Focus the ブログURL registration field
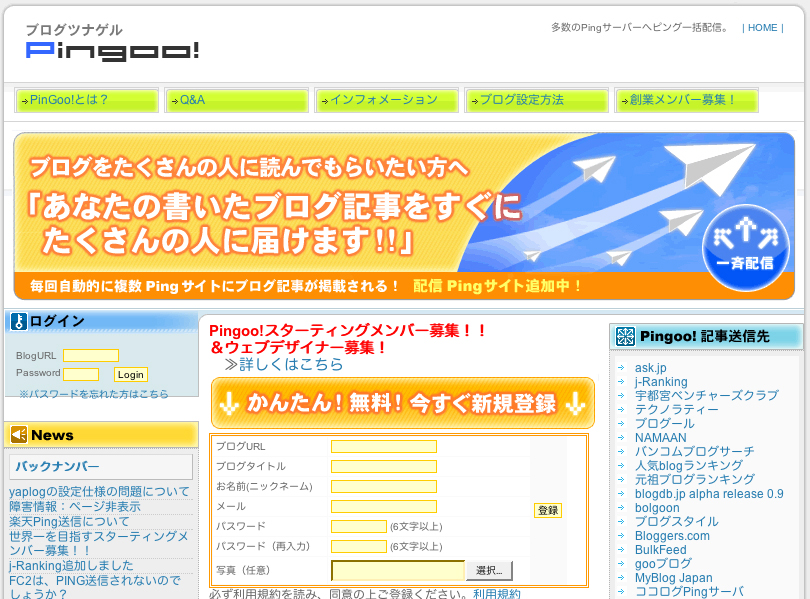This screenshot has height=599, width=810. [x=384, y=447]
